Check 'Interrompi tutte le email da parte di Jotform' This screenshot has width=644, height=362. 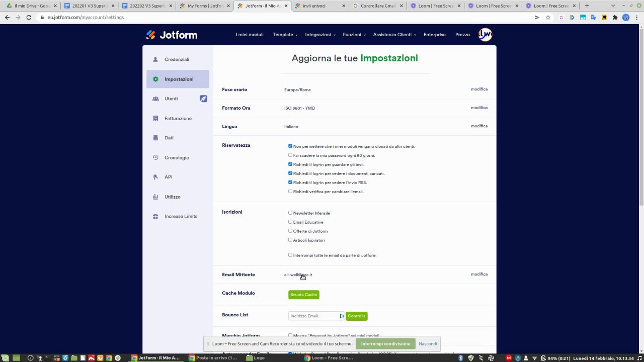290,255
